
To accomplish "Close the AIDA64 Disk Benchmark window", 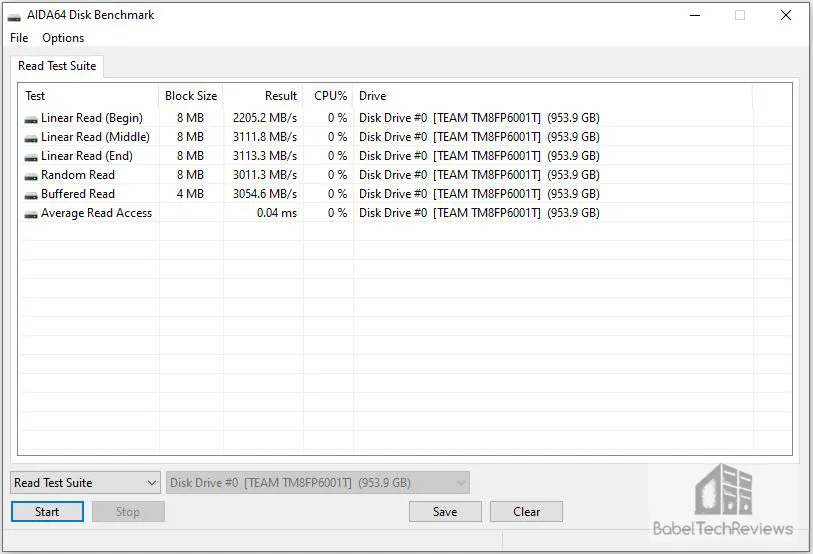I will tap(786, 16).
